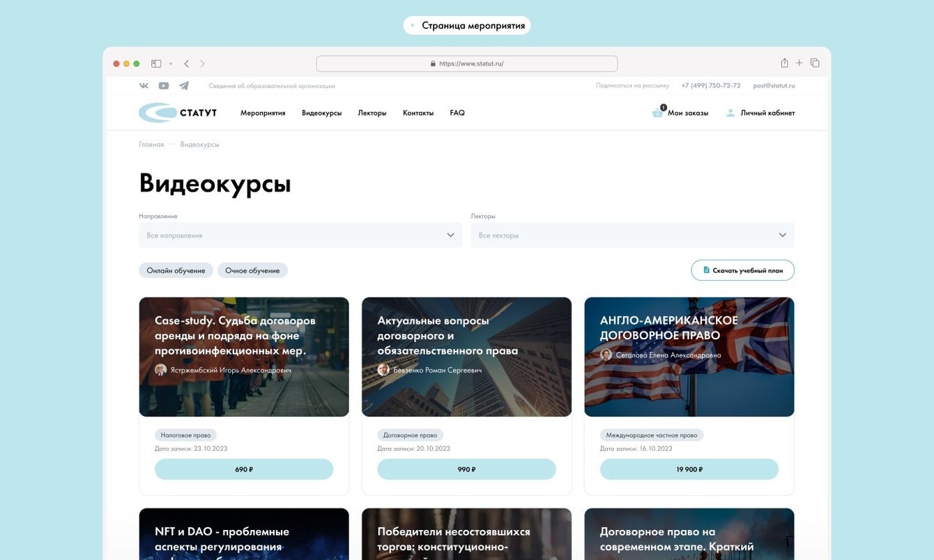Go forward with browser forward arrow
This screenshot has width=934, height=560.
203,63
